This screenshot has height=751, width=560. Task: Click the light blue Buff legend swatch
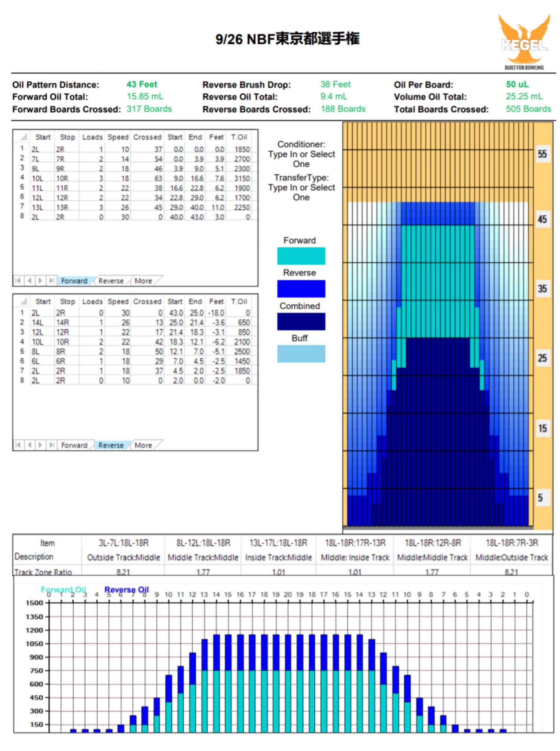tap(301, 353)
